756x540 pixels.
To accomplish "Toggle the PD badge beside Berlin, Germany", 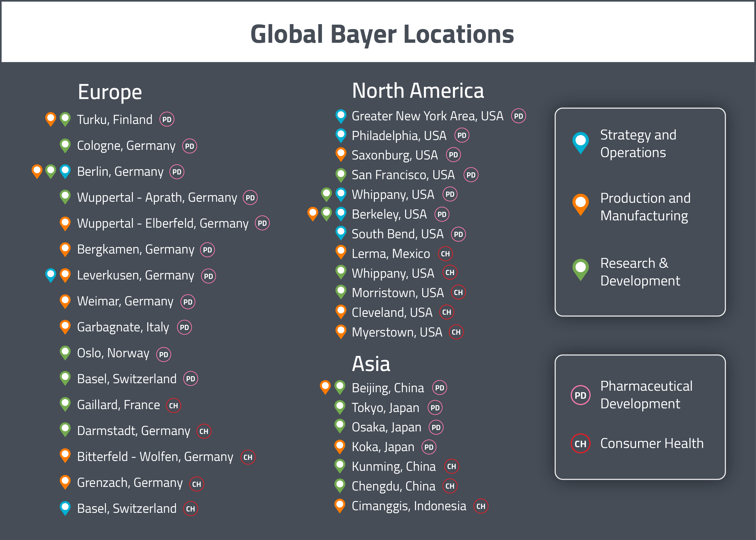I will (x=177, y=171).
